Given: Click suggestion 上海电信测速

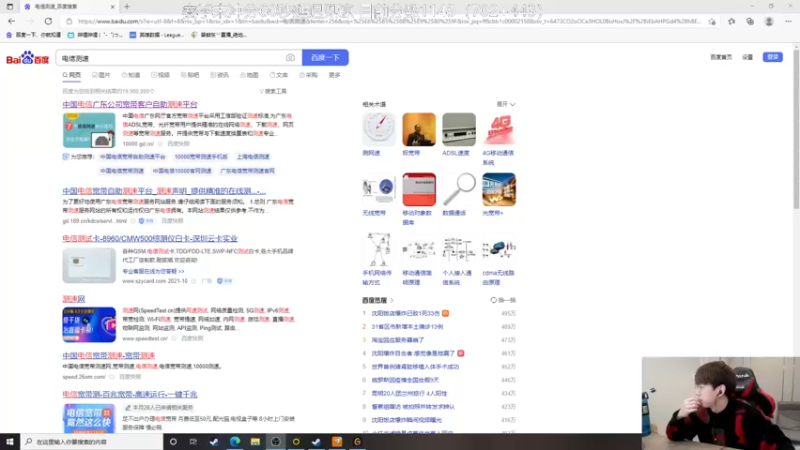Looking at the screenshot, I should click(253, 157).
